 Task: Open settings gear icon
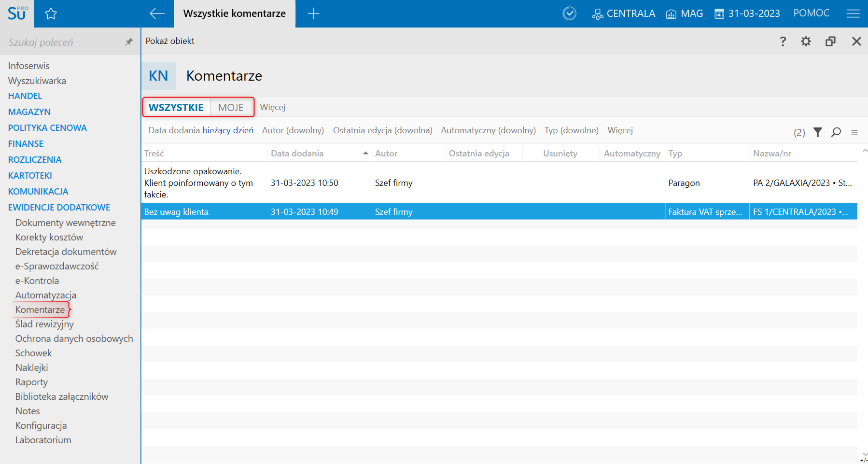tap(806, 41)
